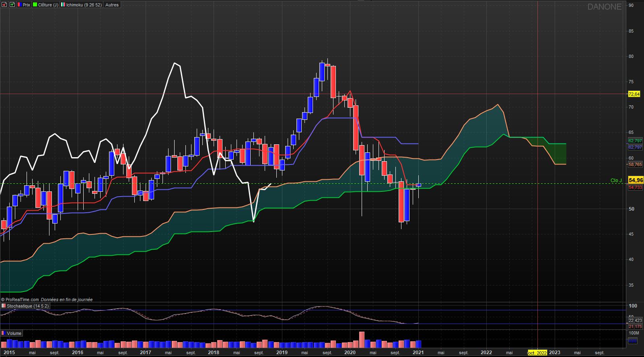Open Ichimoku (9 26 52) indicator settings

click(x=82, y=5)
